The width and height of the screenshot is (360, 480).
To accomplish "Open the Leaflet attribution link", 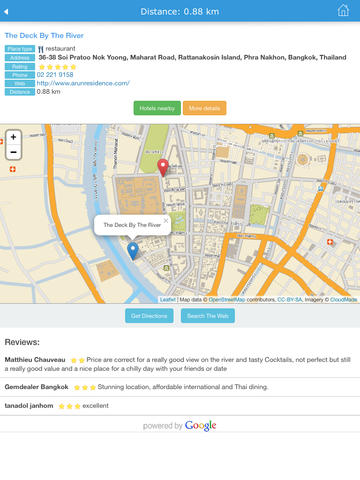I will point(168,300).
